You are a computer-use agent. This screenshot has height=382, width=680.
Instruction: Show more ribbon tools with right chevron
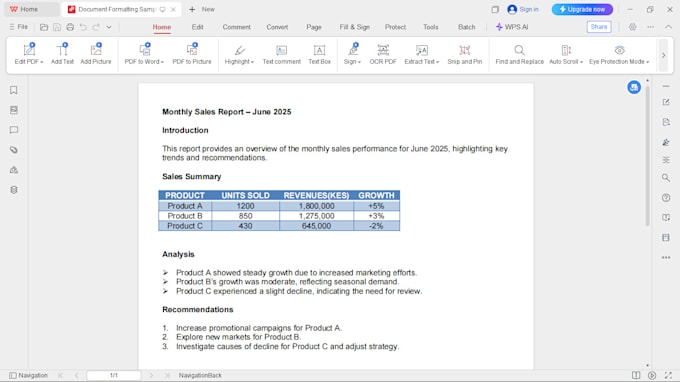(663, 55)
